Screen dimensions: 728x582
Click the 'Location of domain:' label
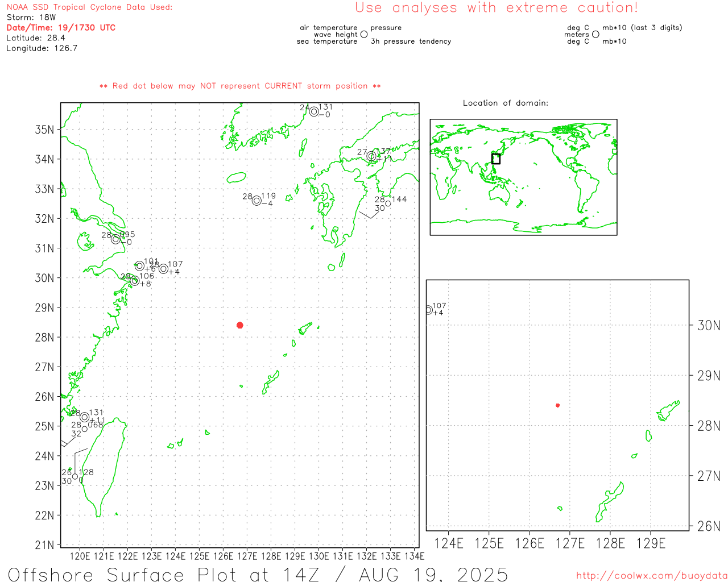tap(506, 103)
